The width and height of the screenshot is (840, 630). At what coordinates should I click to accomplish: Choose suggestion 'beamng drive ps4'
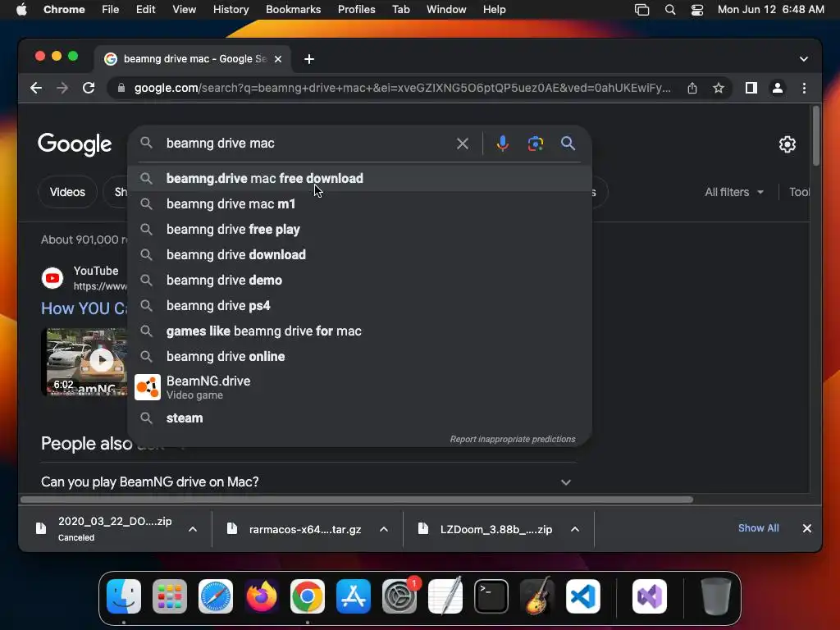pyautogui.click(x=359, y=306)
